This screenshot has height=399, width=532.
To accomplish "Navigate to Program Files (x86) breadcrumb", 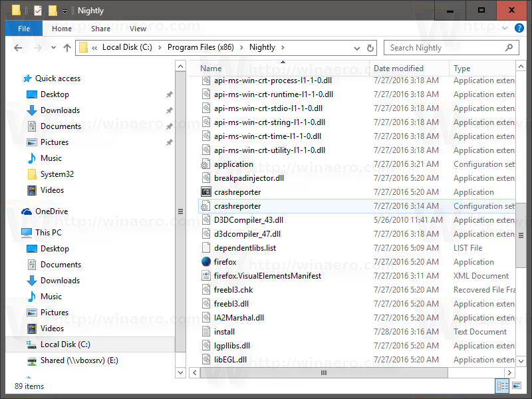I will pos(201,47).
